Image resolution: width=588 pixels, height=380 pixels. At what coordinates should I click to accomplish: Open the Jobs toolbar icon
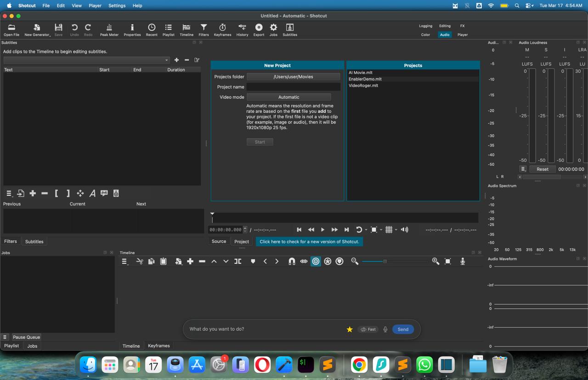pos(273,30)
